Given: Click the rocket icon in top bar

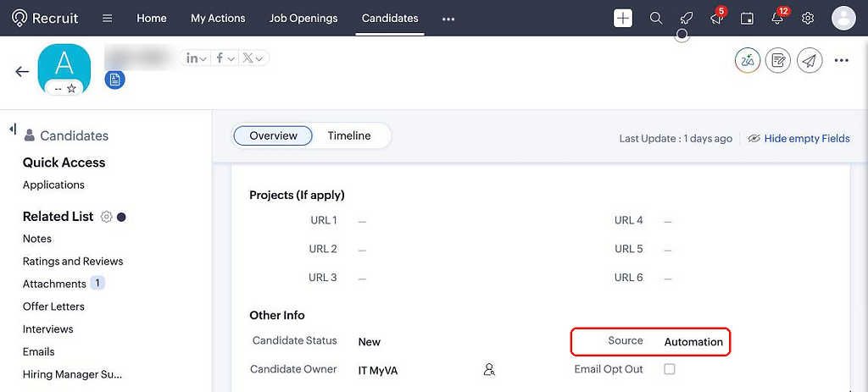Looking at the screenshot, I should point(687,19).
